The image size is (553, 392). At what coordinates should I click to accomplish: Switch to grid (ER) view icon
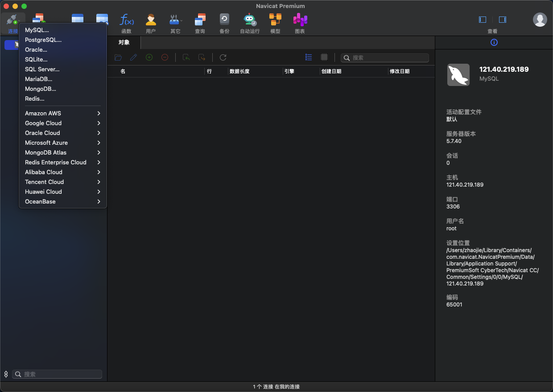click(x=324, y=57)
